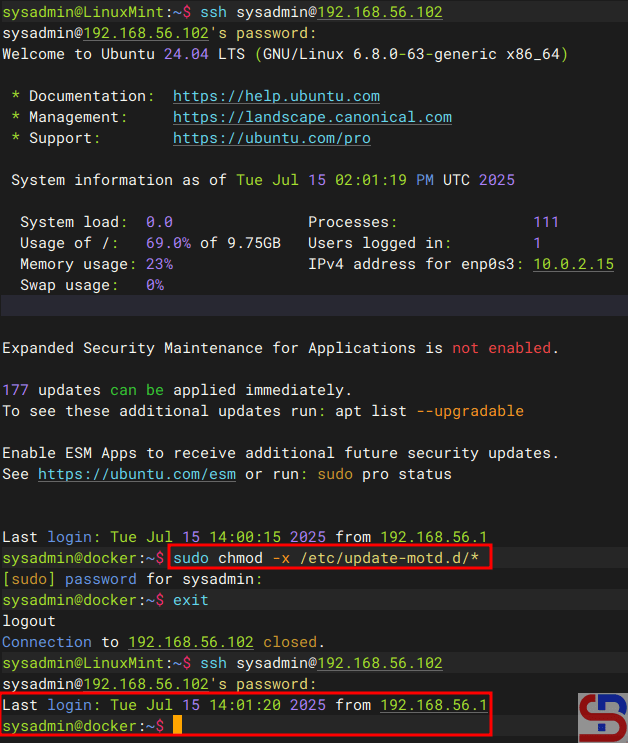Open the ubuntu.com/esm link
The width and height of the screenshot is (628, 743).
[x=137, y=473]
